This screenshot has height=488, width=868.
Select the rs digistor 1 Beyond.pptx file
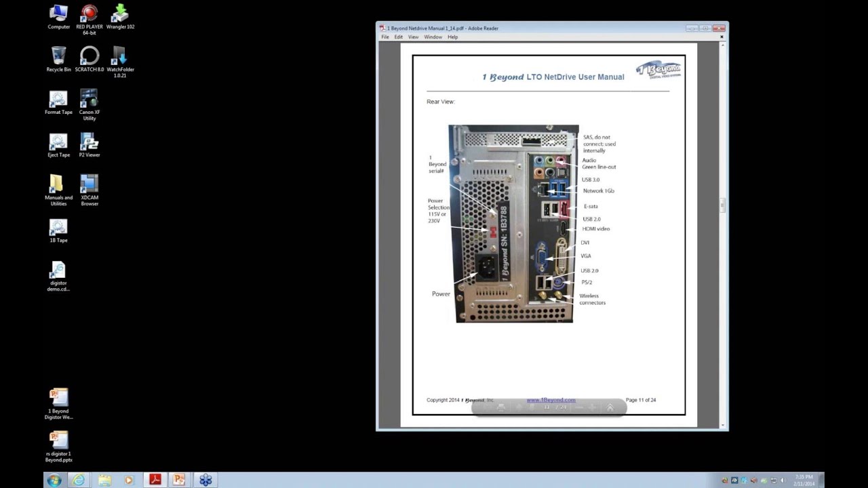click(x=58, y=447)
